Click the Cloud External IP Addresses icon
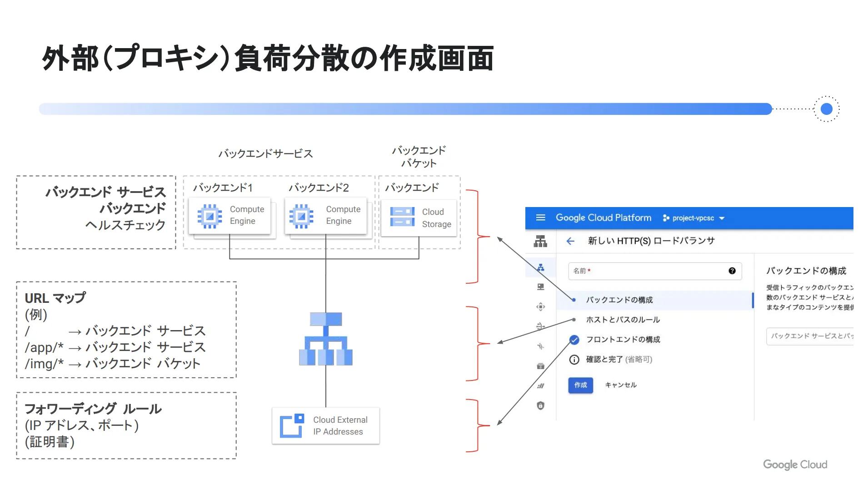868x484 pixels. 292,426
